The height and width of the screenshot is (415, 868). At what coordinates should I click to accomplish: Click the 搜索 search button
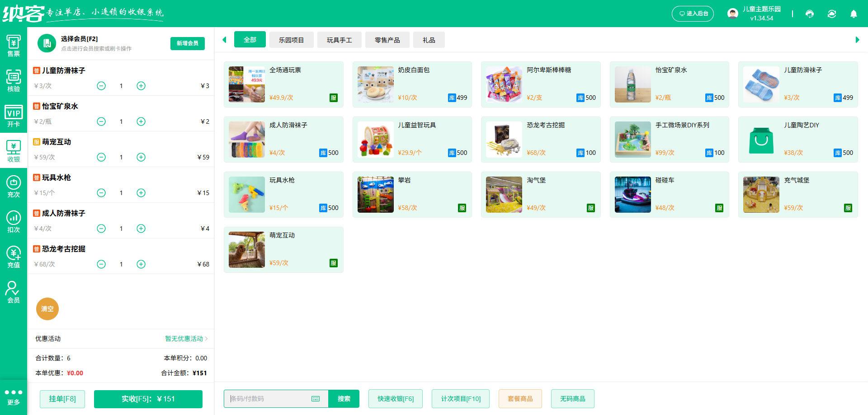click(344, 399)
